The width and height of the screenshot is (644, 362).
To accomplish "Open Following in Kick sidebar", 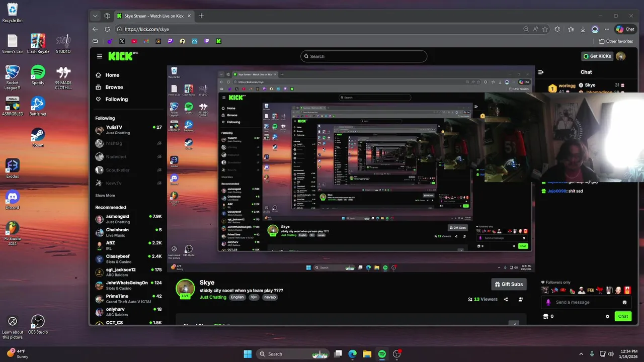I will (x=112, y=99).
